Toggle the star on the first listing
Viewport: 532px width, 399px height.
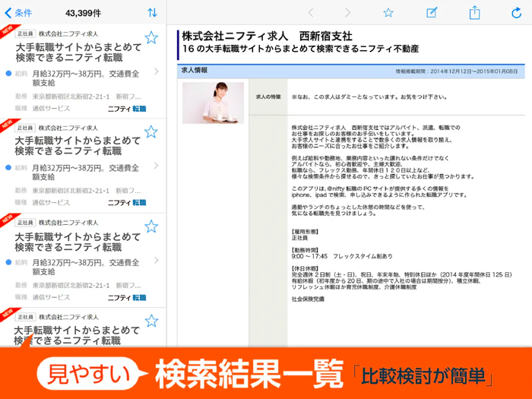151,38
